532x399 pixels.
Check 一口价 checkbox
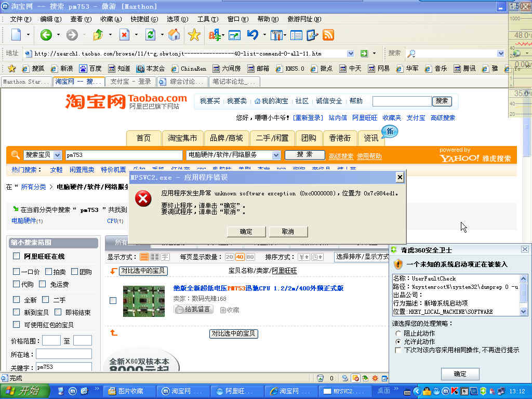[16, 271]
